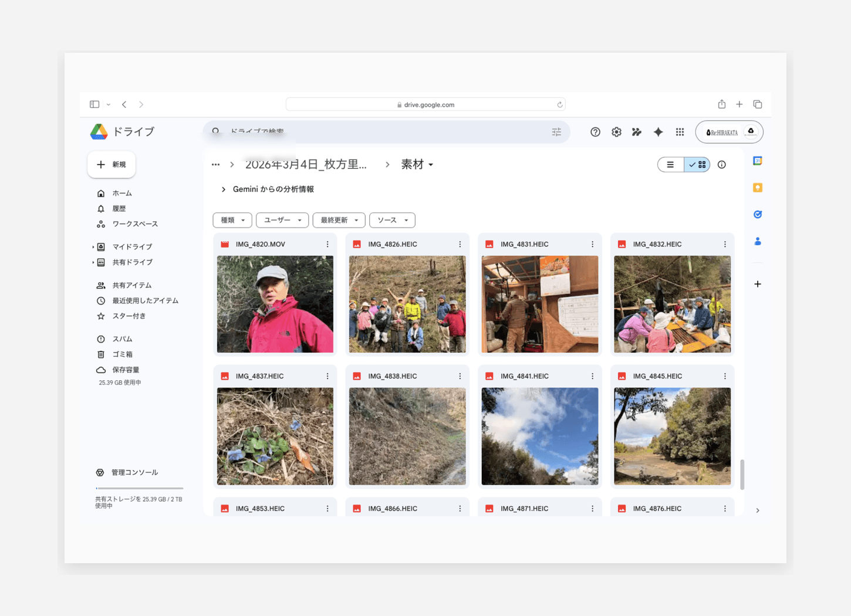Open the help icon in the top bar
The height and width of the screenshot is (616, 851).
point(595,132)
